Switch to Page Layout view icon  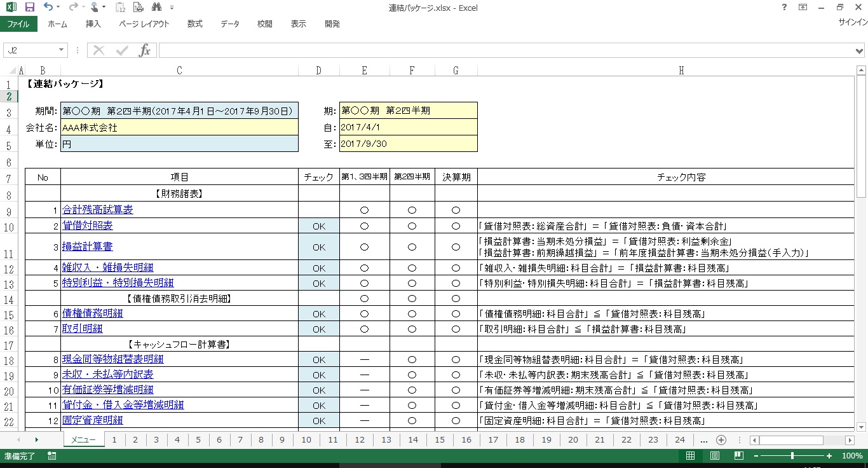(x=714, y=455)
